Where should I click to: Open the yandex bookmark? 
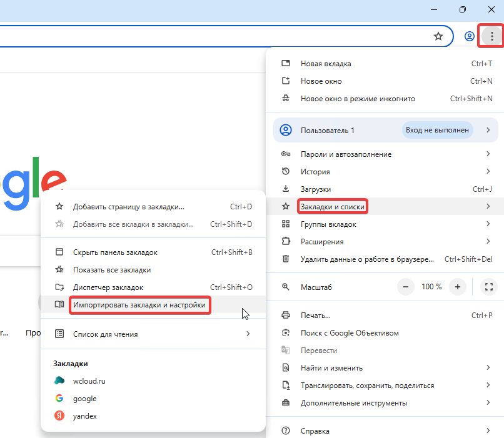pyautogui.click(x=85, y=416)
